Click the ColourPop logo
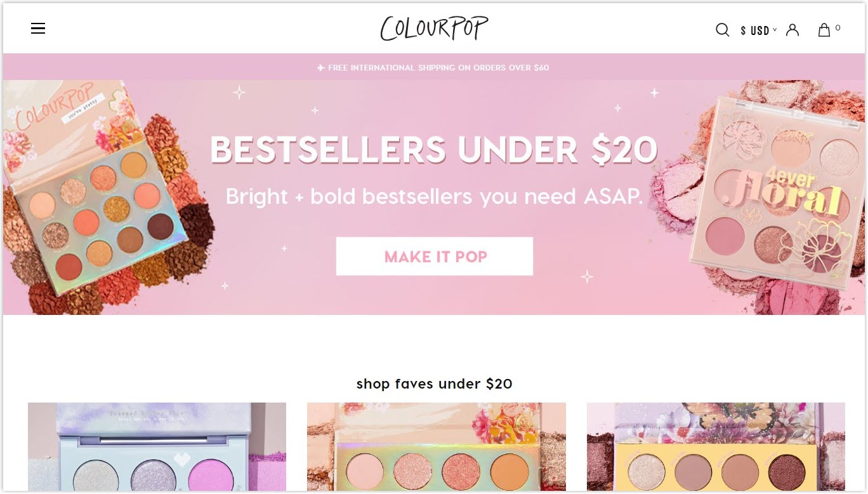Screen dimensions: 868x494 pos(435,28)
